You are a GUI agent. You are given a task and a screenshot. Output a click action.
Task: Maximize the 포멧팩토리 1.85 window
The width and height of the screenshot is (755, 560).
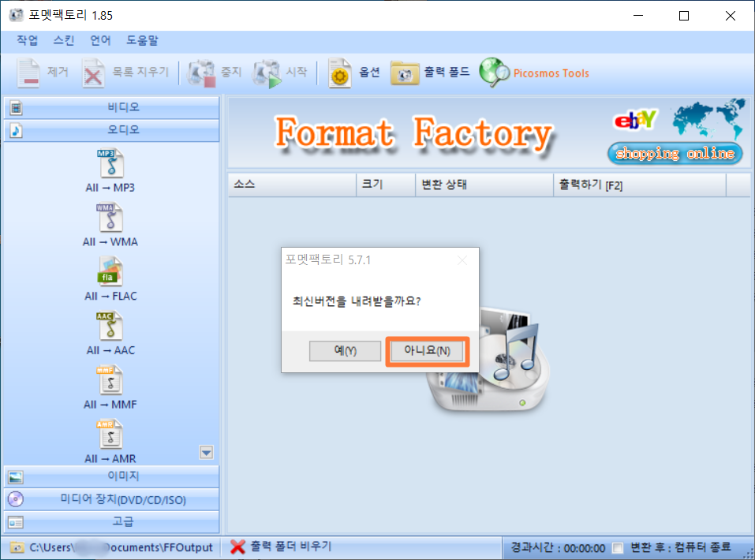[684, 16]
